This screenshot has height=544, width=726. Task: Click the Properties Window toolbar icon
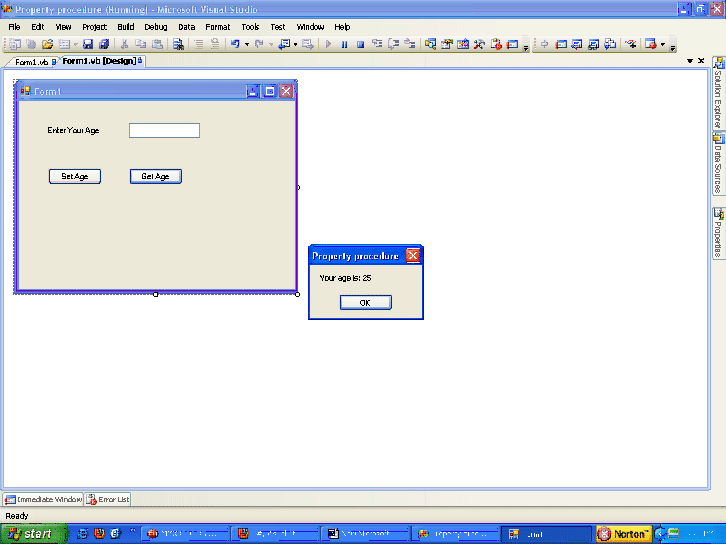[x=447, y=44]
